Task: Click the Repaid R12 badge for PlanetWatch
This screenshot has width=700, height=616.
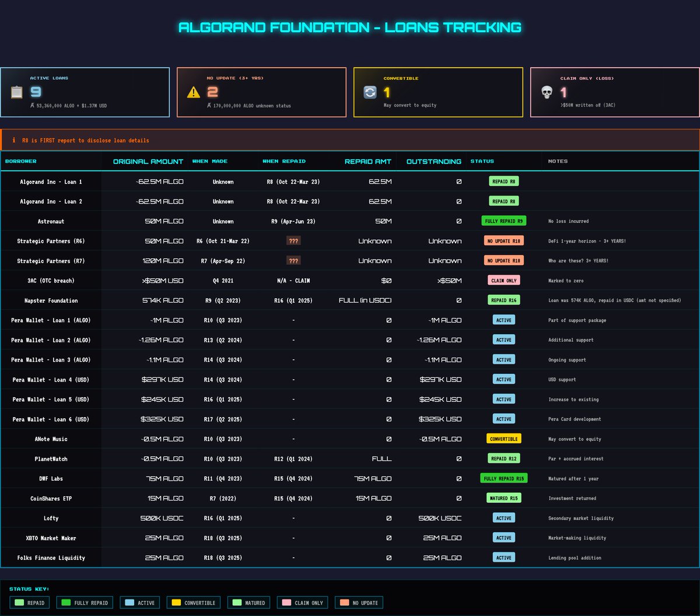Action: pyautogui.click(x=504, y=459)
